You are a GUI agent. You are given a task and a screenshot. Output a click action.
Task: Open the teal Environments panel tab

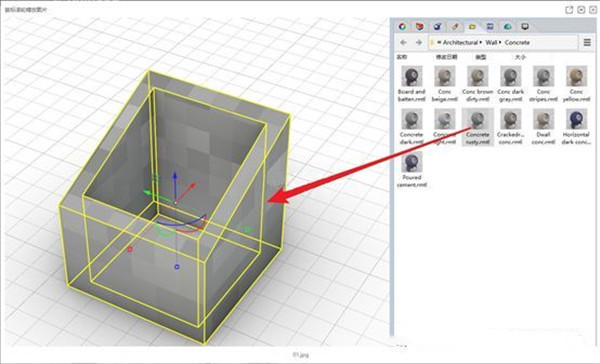(507, 26)
